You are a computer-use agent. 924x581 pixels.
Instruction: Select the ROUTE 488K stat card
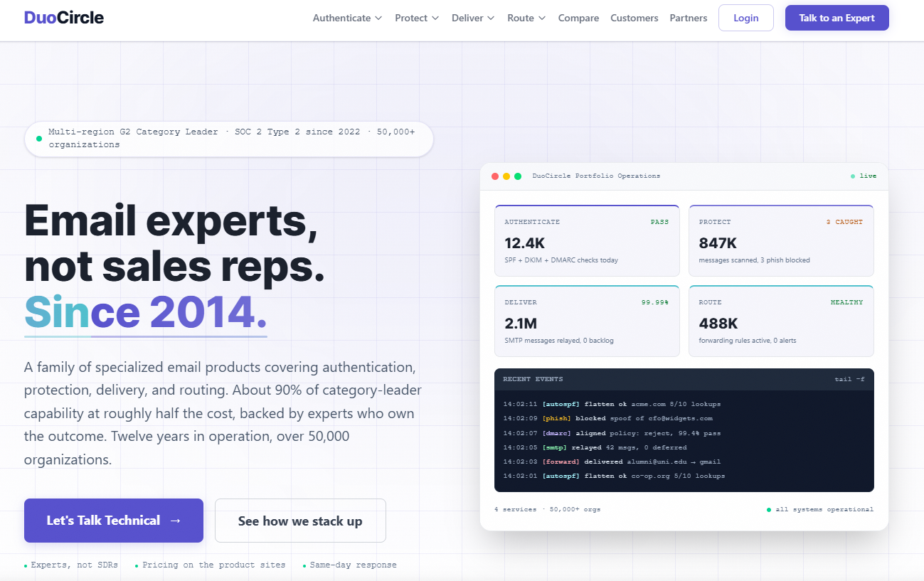click(x=781, y=321)
